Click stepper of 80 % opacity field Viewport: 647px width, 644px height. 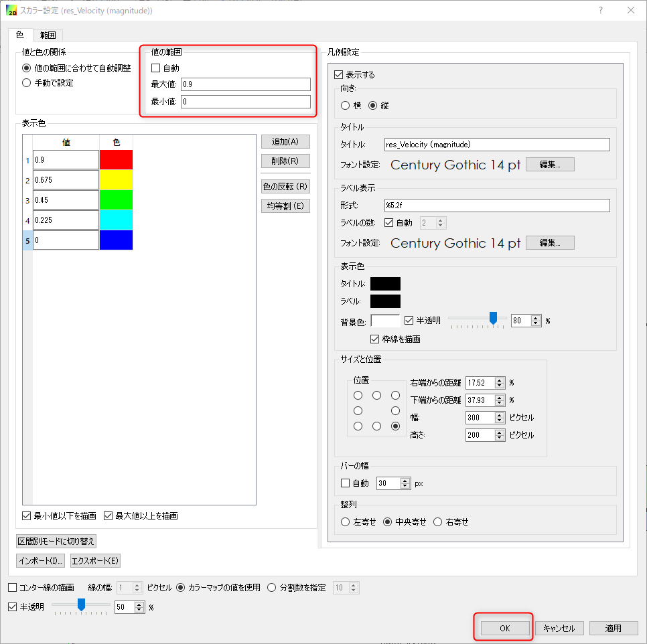point(536,321)
